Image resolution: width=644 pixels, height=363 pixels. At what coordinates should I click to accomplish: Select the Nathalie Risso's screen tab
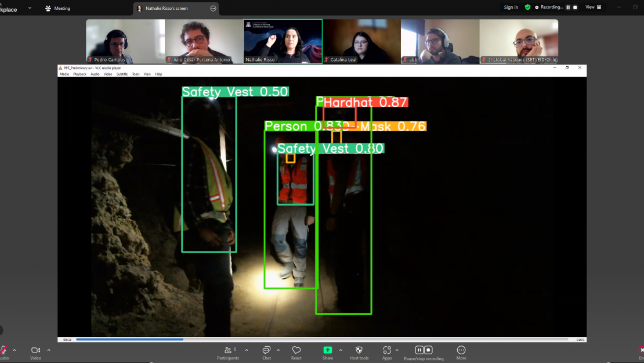pyautogui.click(x=176, y=8)
